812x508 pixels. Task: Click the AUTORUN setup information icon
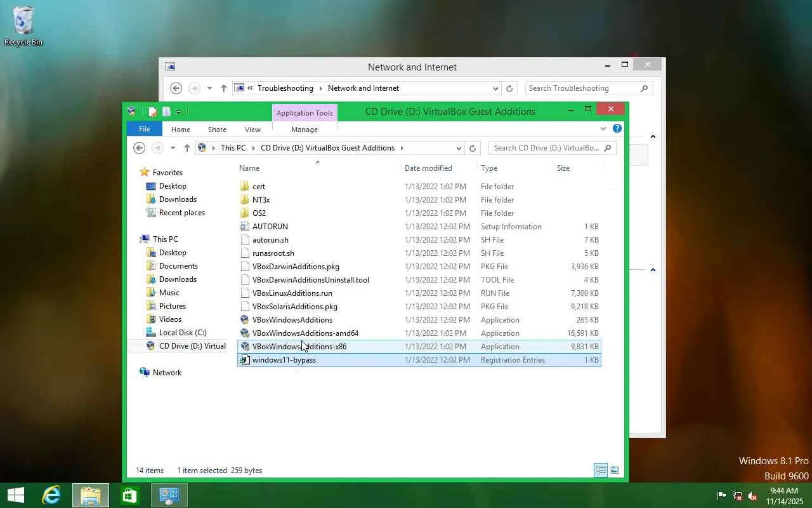tap(245, 227)
